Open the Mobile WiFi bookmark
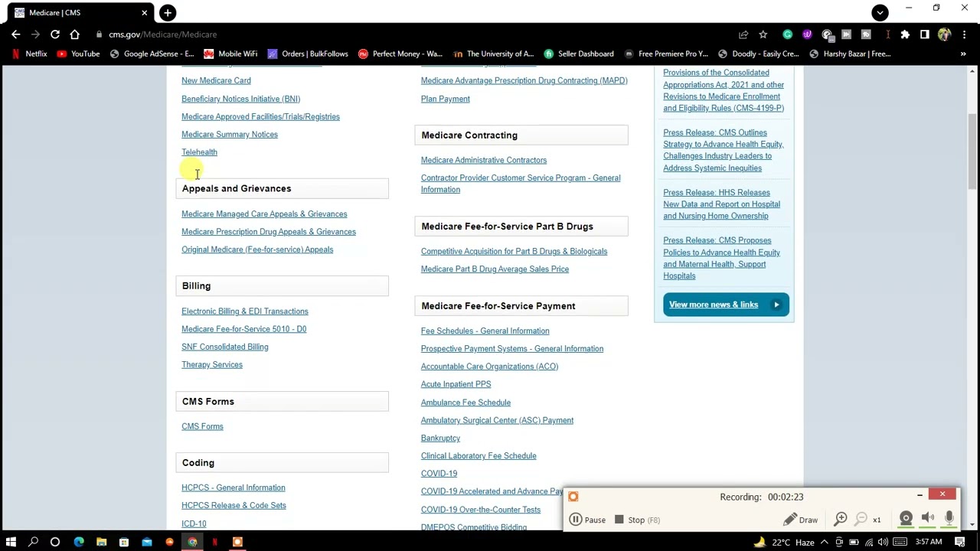The image size is (980, 551). pyautogui.click(x=230, y=54)
